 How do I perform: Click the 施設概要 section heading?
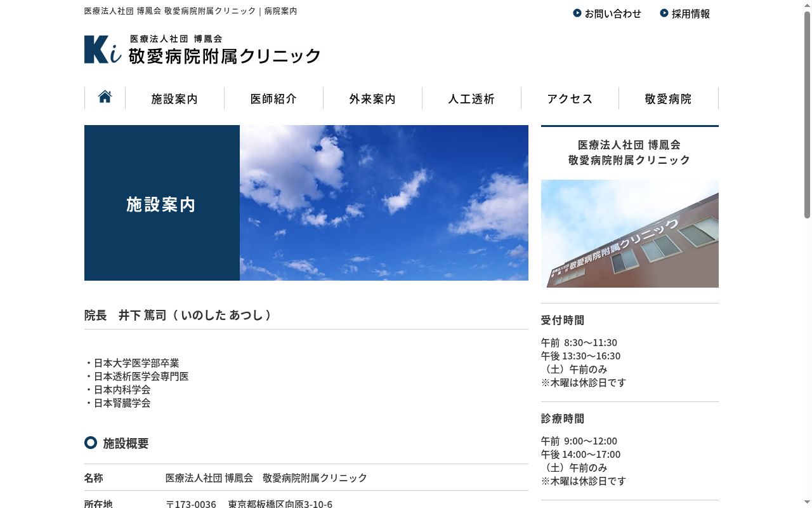point(126,443)
